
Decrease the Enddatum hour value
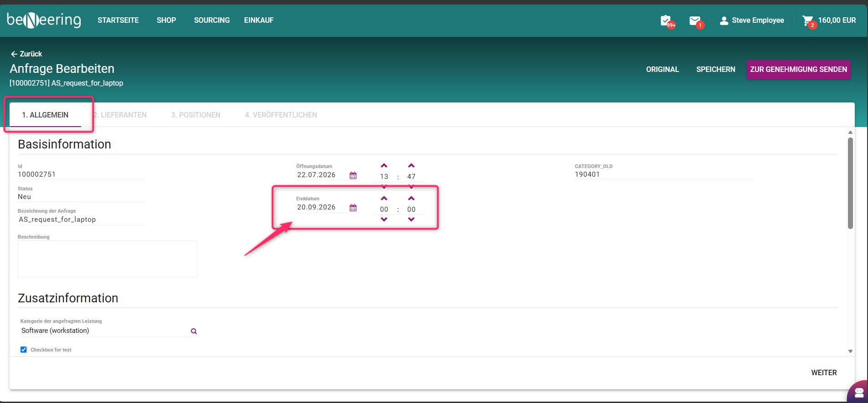[x=384, y=219]
